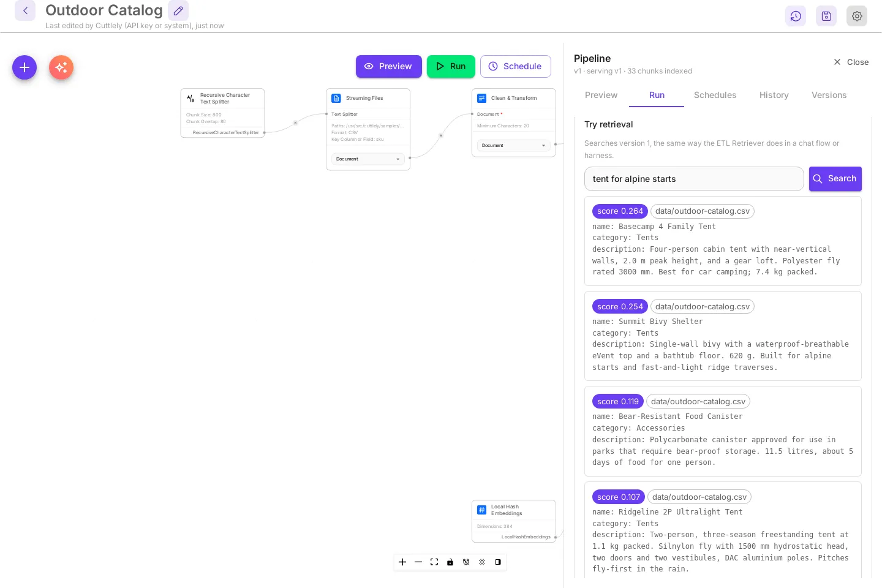Click the Streaming Files node document icon
882x588 pixels.
(x=336, y=98)
